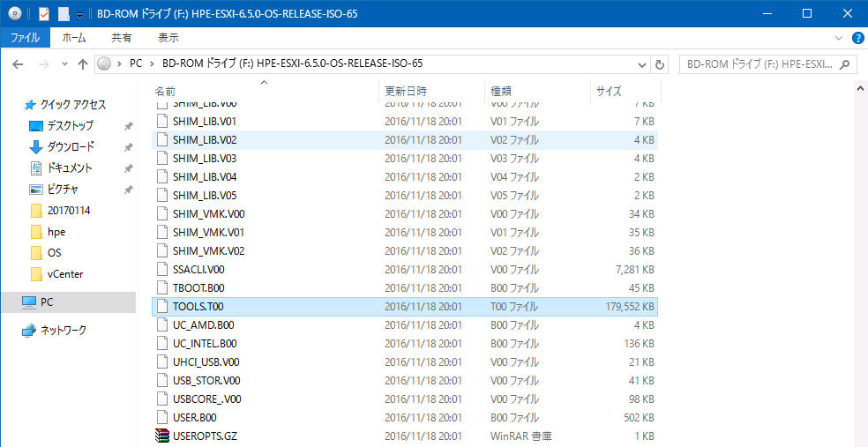Open Customize Quick Access Toolbar dropdown
Image resolution: width=868 pixels, height=447 pixels.
[79, 14]
